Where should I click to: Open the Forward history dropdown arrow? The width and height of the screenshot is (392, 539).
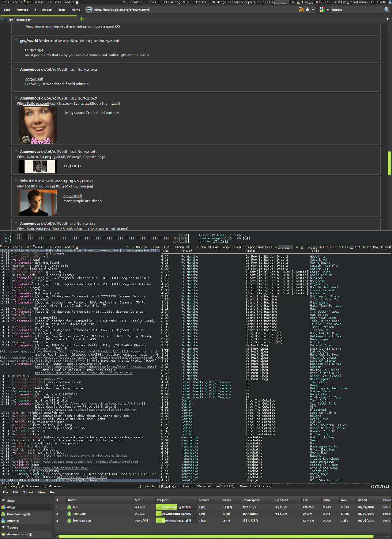(35, 10)
